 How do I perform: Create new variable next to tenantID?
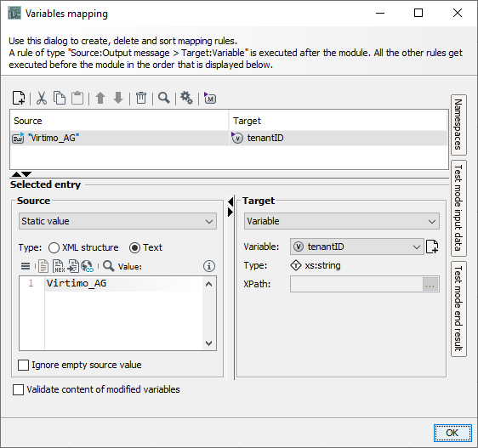432,247
